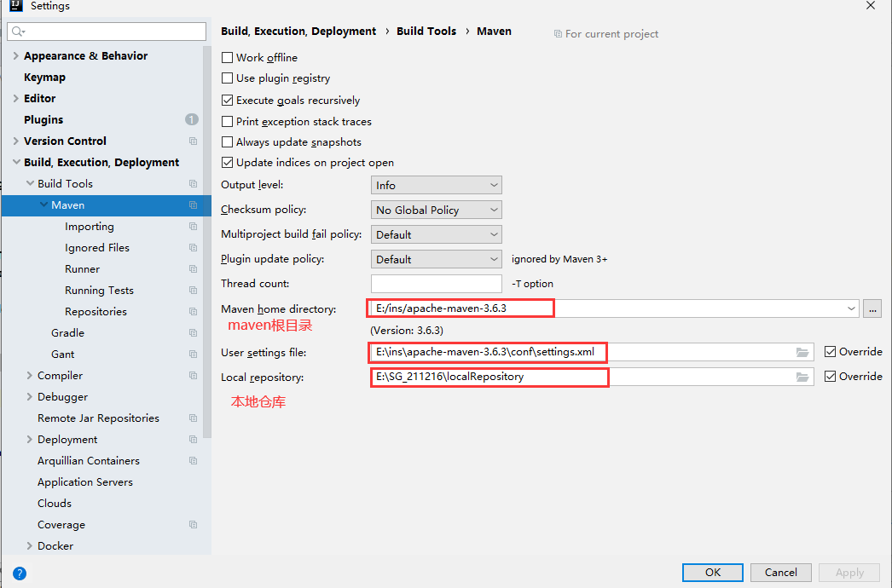The width and height of the screenshot is (892, 588).
Task: Click project-level icon beside Runner
Action: point(193,269)
